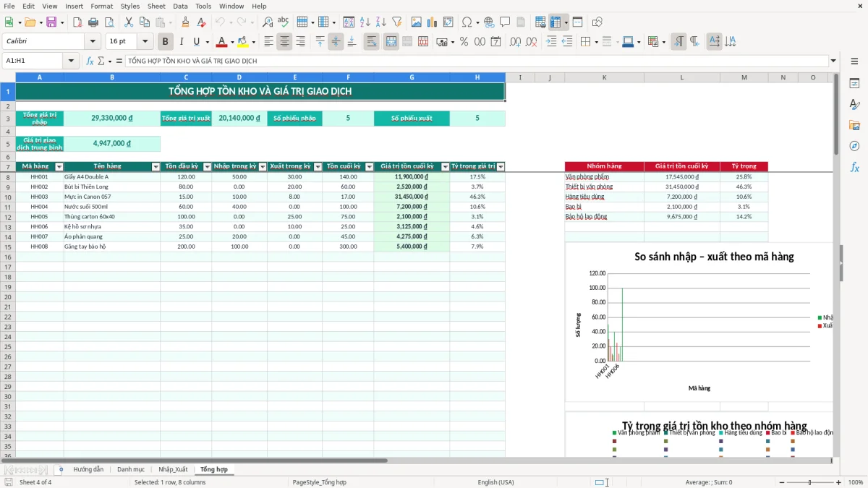Apply red font color swatch
The height and width of the screenshot is (488, 868).
221,42
